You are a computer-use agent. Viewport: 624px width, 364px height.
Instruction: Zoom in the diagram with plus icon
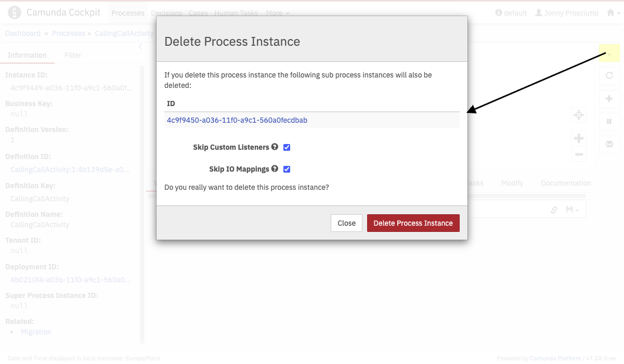[x=579, y=138]
